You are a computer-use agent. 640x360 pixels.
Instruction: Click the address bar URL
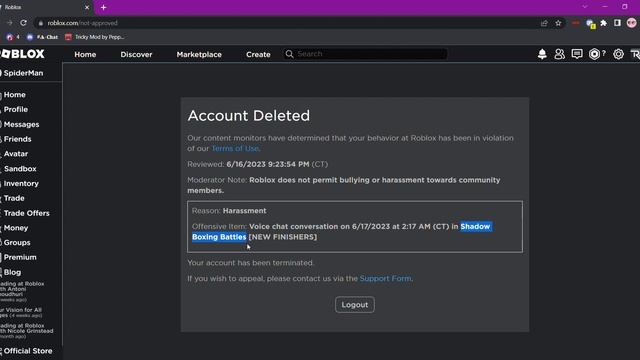point(82,23)
